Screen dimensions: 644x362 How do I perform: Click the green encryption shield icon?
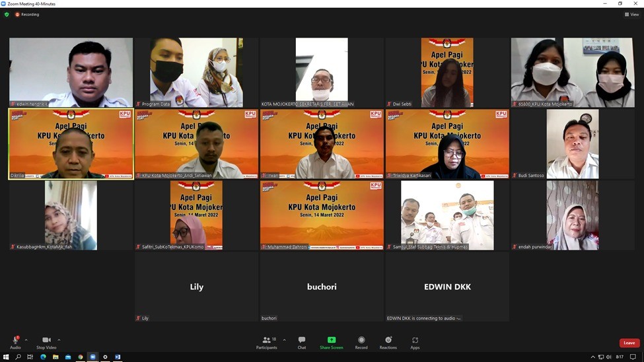click(x=7, y=15)
